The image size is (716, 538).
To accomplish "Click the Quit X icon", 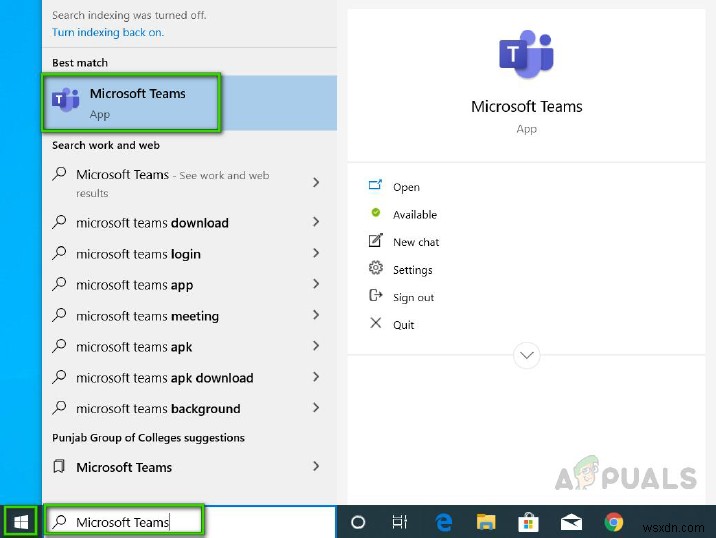I will [x=375, y=323].
